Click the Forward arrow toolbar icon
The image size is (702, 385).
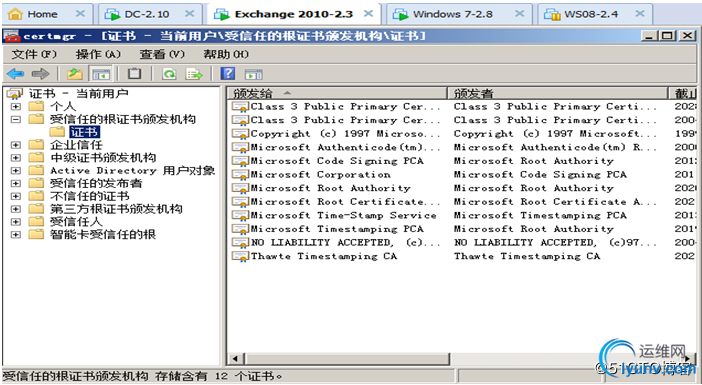[40, 74]
